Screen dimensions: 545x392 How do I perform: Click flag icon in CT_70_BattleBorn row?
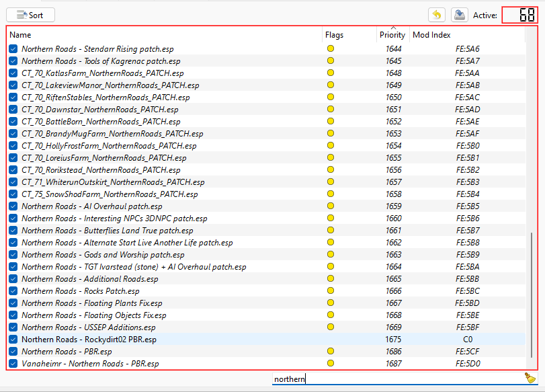pyautogui.click(x=331, y=121)
